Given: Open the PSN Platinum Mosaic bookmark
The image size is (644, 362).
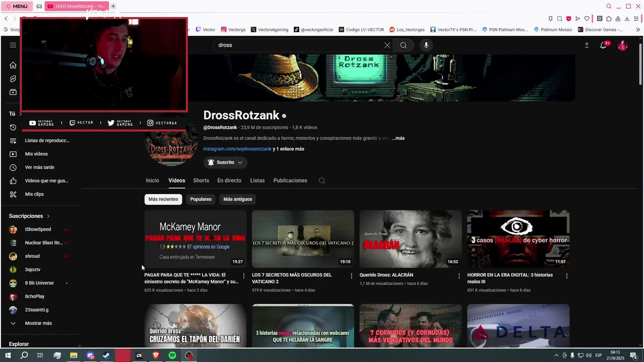Looking at the screenshot, I should [505, 30].
